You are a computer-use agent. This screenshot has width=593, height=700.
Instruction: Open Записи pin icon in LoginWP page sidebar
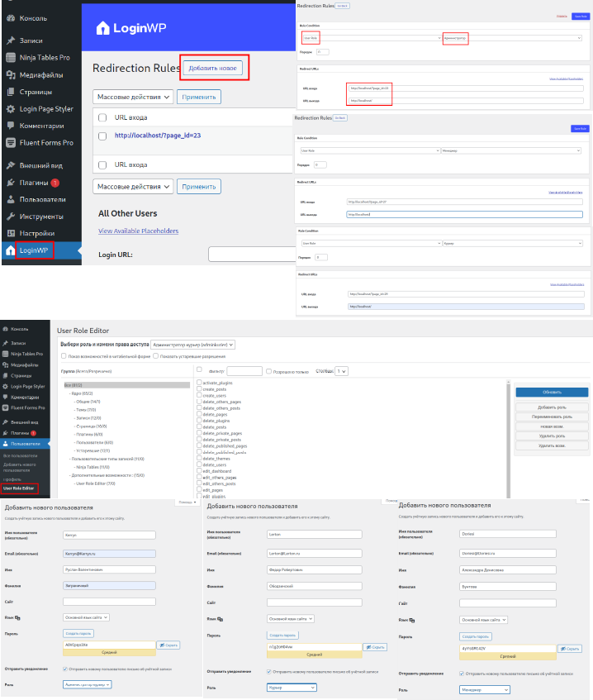coord(11,40)
